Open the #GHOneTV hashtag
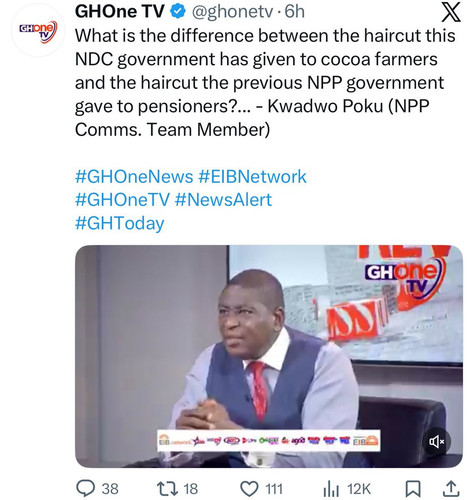Image resolution: width=474 pixels, height=500 pixels. tap(122, 200)
